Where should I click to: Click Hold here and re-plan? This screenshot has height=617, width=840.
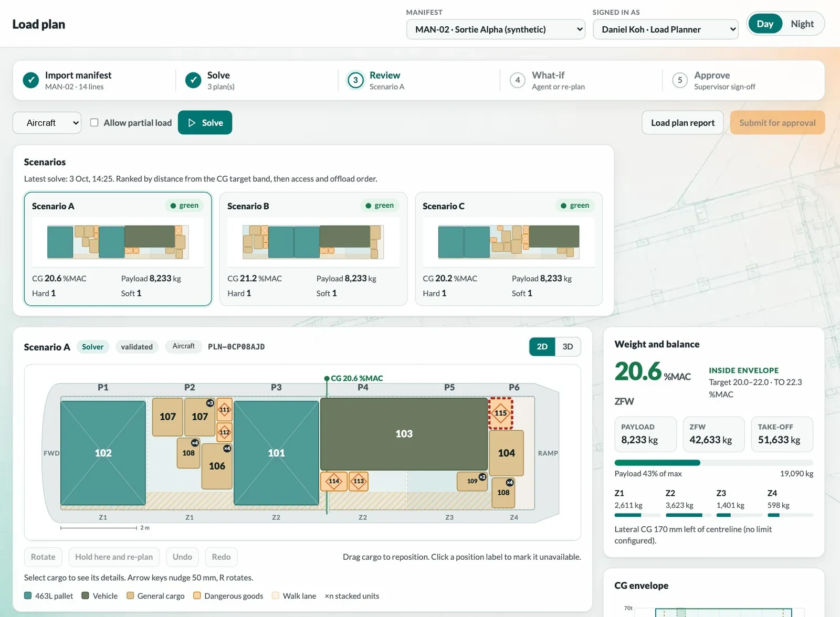[114, 557]
